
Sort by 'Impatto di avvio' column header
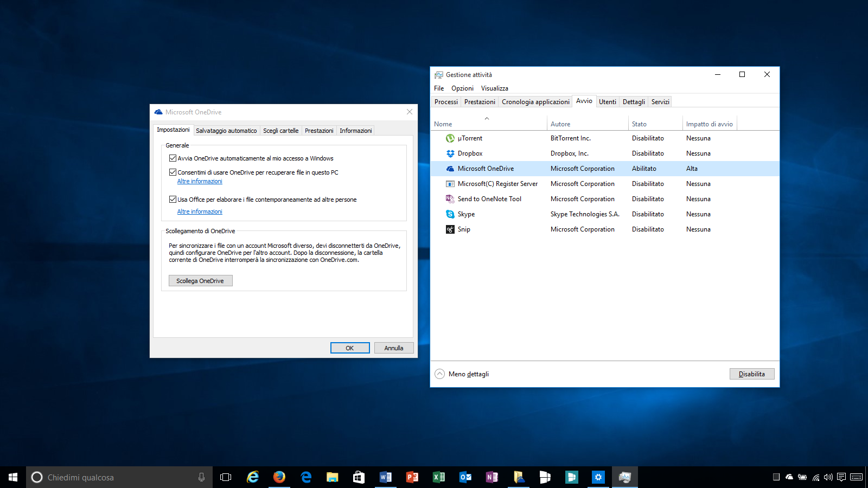tap(710, 124)
